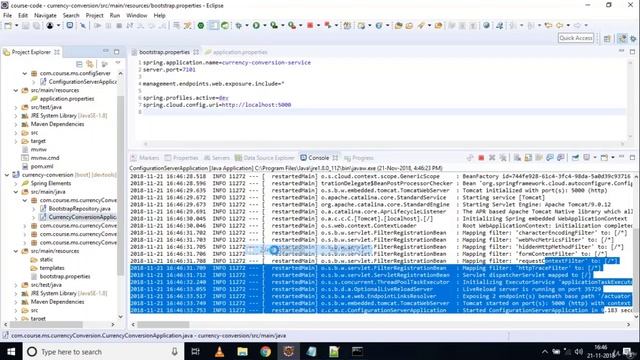Click Remove Launch X icon in Console

[492, 158]
